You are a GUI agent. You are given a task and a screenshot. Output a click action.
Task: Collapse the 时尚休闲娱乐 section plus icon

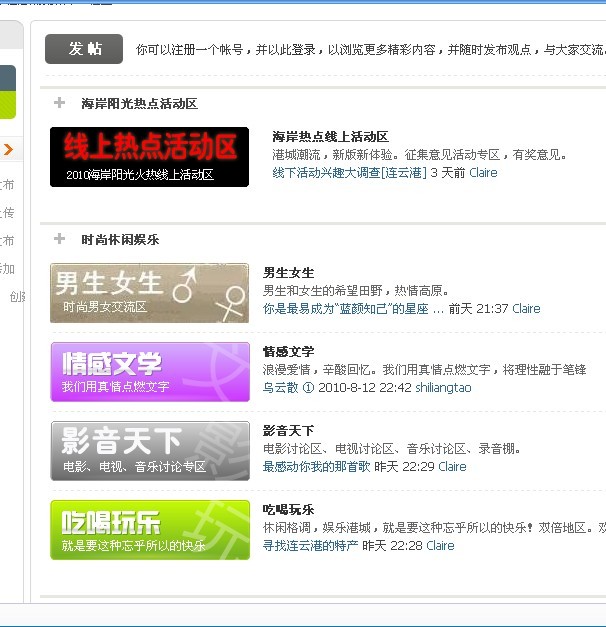59,238
